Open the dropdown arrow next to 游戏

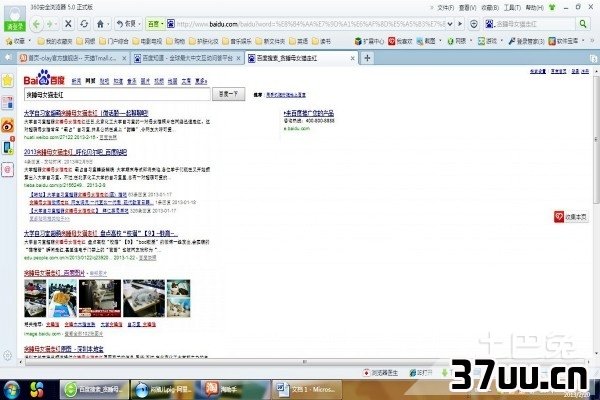(x=502, y=41)
